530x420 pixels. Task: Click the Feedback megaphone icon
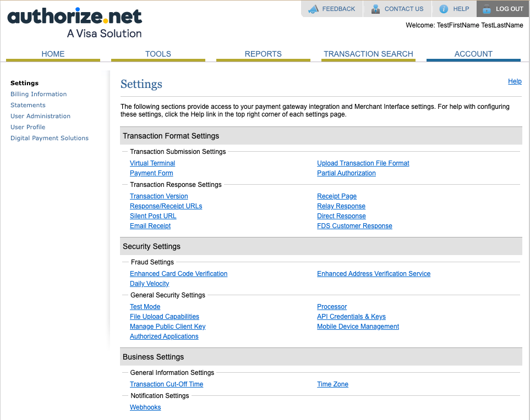click(313, 9)
